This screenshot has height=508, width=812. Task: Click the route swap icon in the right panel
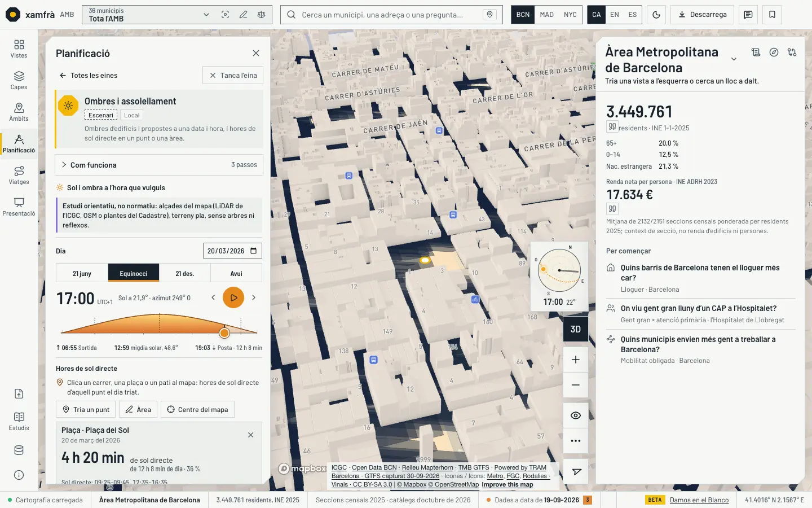792,52
